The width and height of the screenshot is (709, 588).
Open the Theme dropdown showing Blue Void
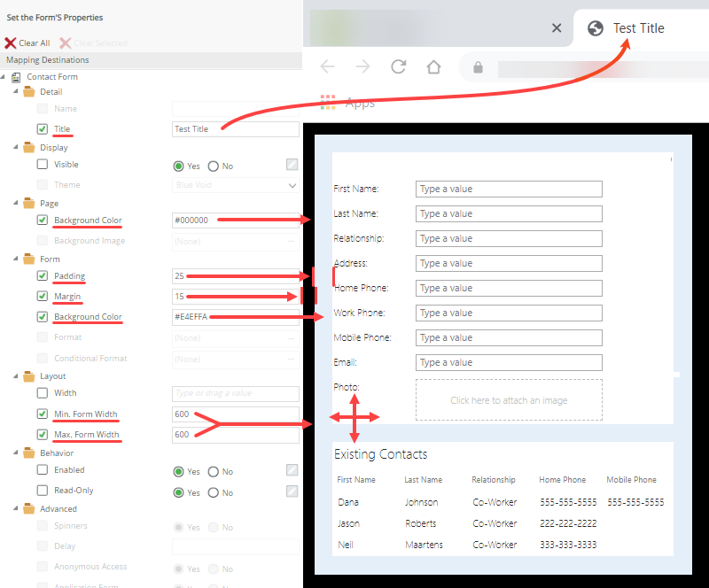pos(235,185)
